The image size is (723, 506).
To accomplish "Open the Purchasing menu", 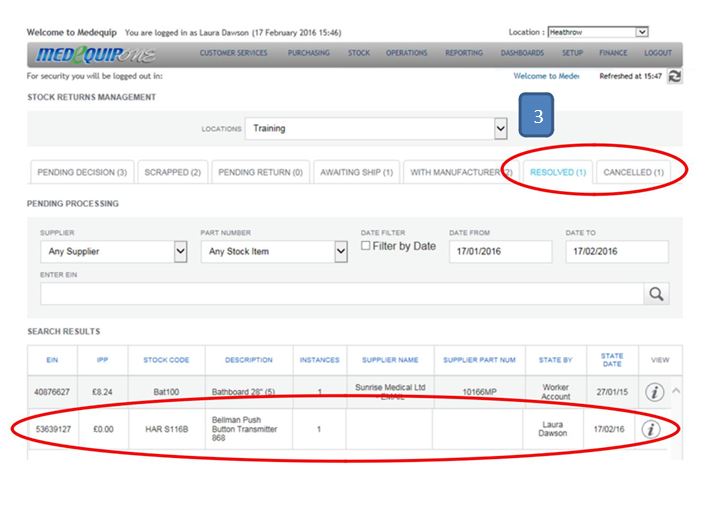I will tap(308, 53).
